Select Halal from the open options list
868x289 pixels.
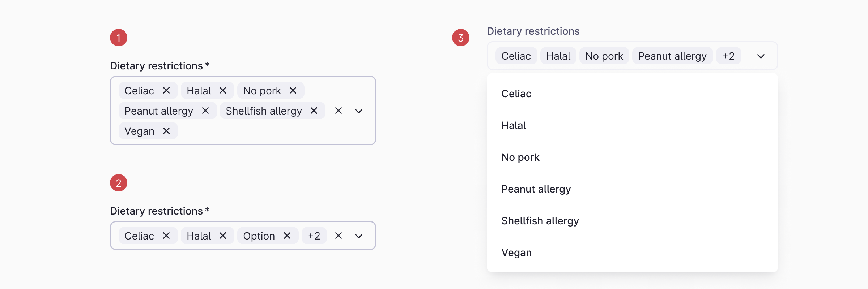pyautogui.click(x=514, y=125)
